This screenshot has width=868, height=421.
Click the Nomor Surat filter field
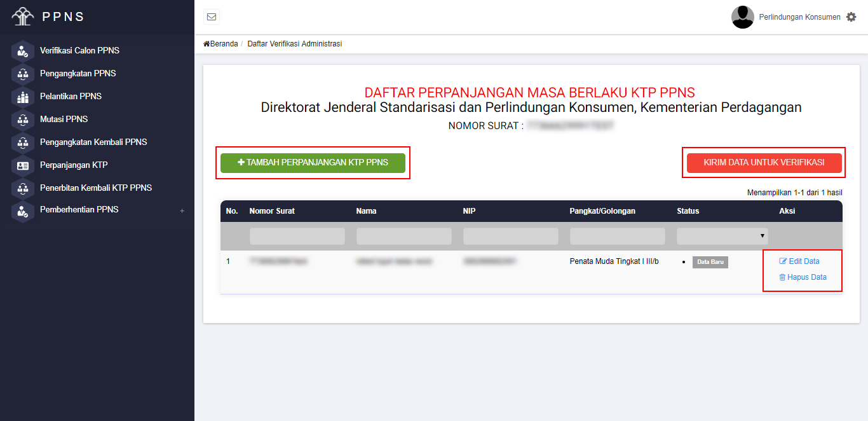[x=297, y=237]
